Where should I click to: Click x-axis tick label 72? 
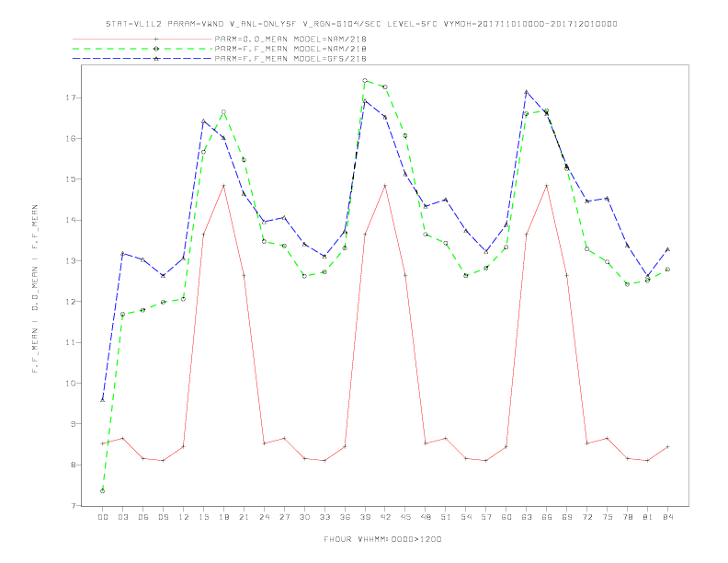tap(587, 517)
